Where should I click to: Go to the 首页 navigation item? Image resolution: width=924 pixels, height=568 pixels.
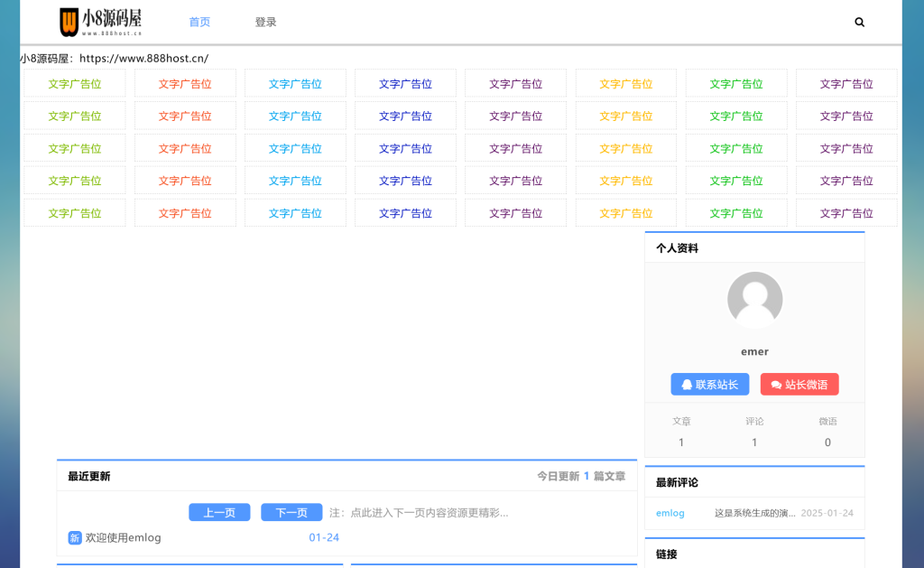(x=199, y=22)
